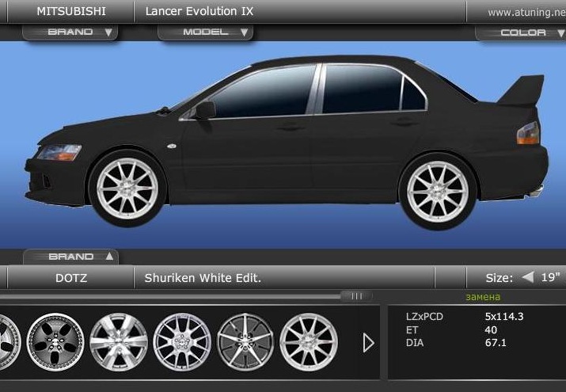Open the www.atuning.net link

526,13
